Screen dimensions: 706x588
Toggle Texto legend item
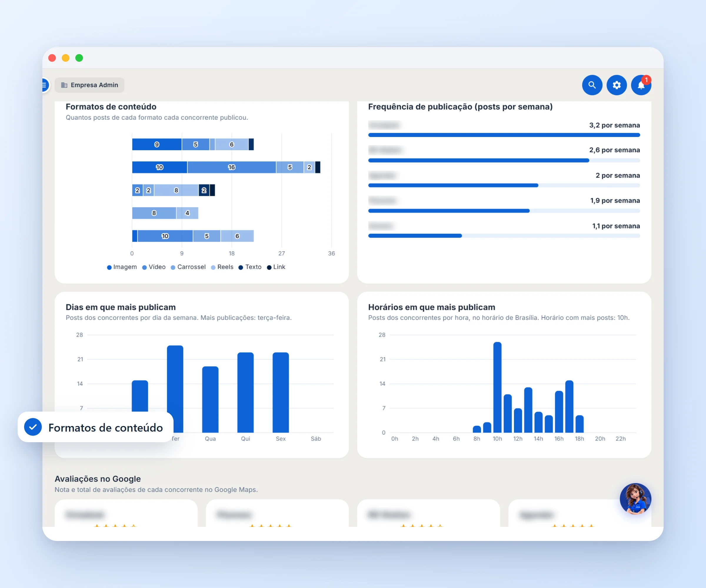(x=250, y=267)
